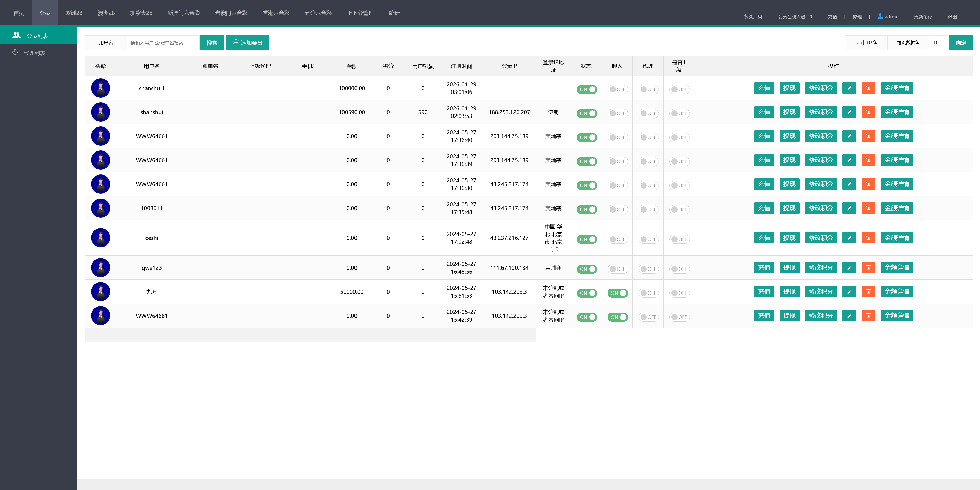Open 代理列表 star icon in sidebar
The width and height of the screenshot is (980, 490).
pyautogui.click(x=15, y=53)
